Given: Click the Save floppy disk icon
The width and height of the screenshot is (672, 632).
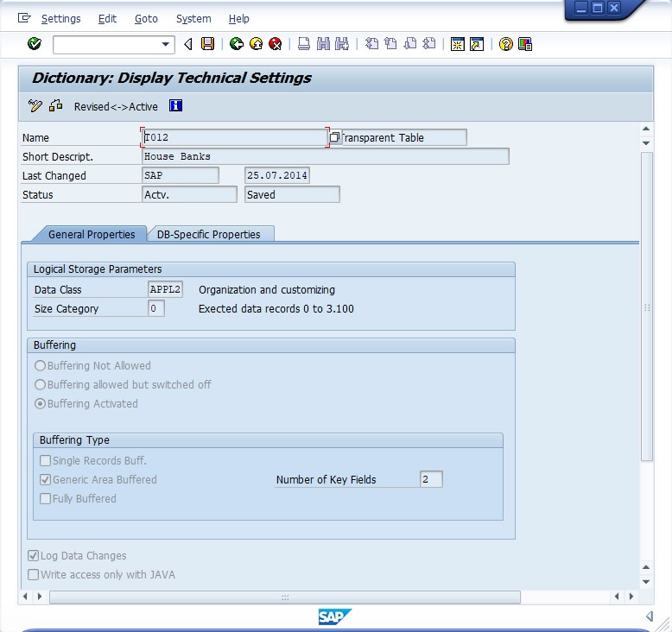Looking at the screenshot, I should click(x=208, y=44).
